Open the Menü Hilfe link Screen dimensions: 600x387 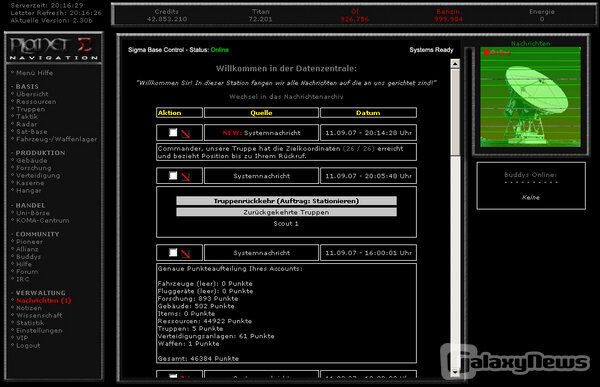(x=34, y=73)
